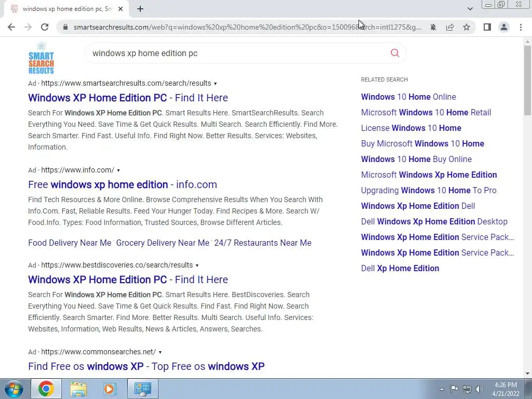Click the padlock site info icon
The image size is (532, 399).
pos(65,27)
